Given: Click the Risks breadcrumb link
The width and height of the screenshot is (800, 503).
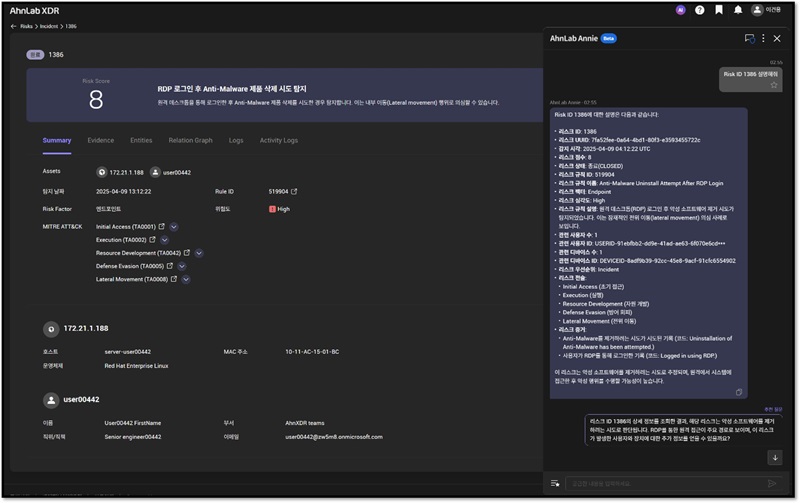Looking at the screenshot, I should [x=27, y=26].
